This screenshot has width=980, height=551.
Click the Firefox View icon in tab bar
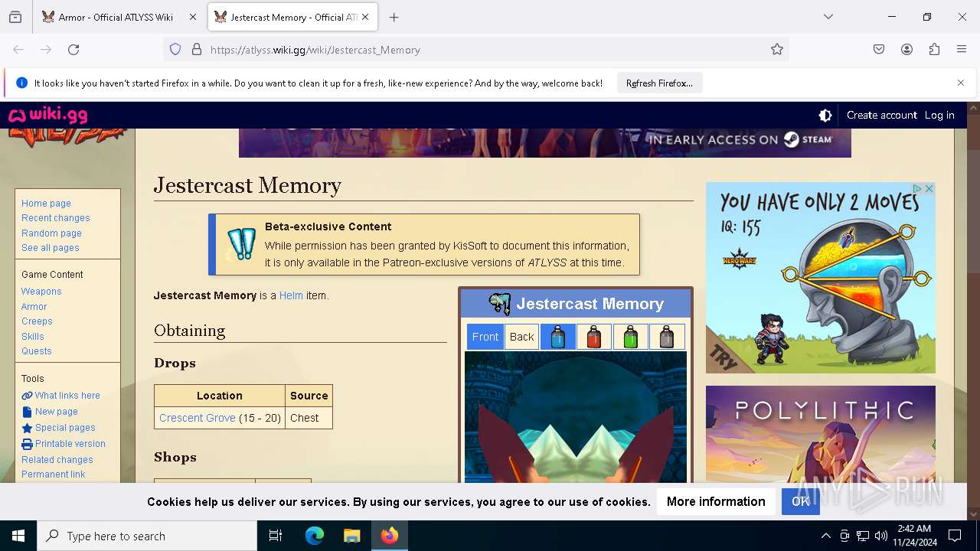15,17
